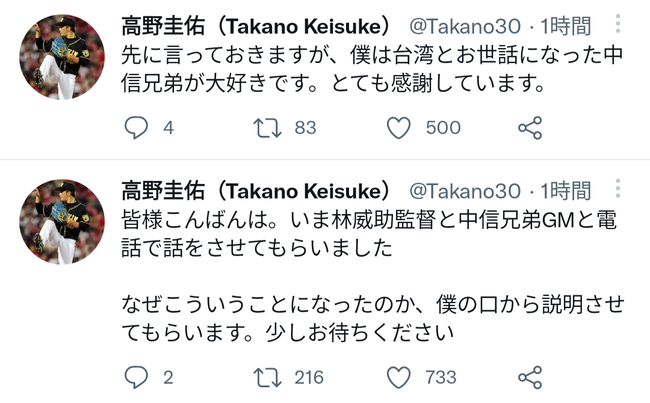Open profile picture on second tweet
The width and height of the screenshot is (650, 403).
(x=63, y=223)
